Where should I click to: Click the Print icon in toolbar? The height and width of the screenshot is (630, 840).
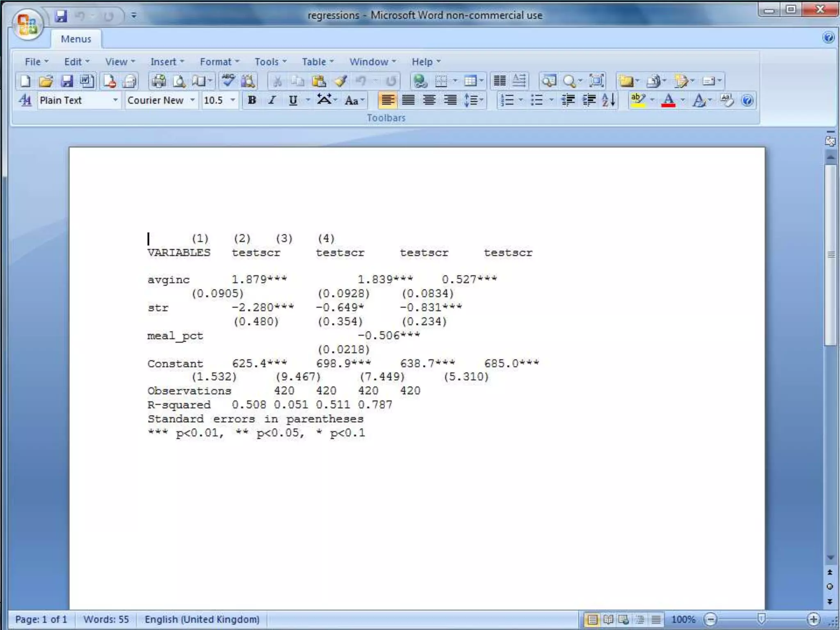click(x=158, y=81)
